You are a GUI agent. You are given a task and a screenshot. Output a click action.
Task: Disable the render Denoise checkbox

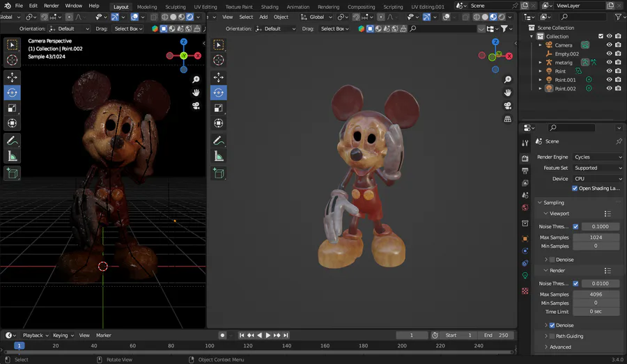click(552, 325)
